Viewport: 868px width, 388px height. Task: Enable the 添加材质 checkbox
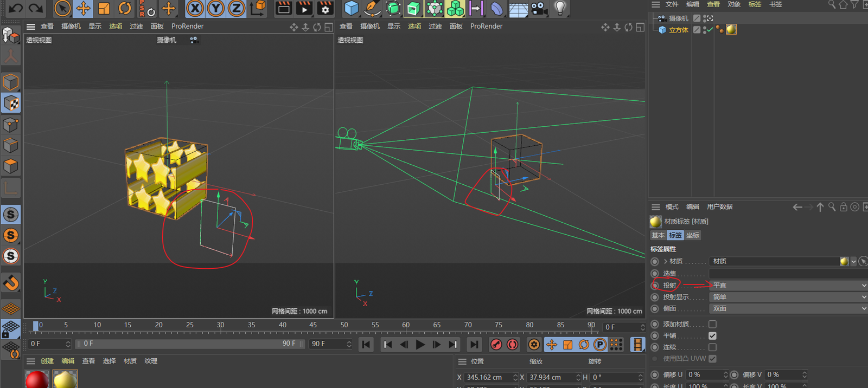click(712, 324)
